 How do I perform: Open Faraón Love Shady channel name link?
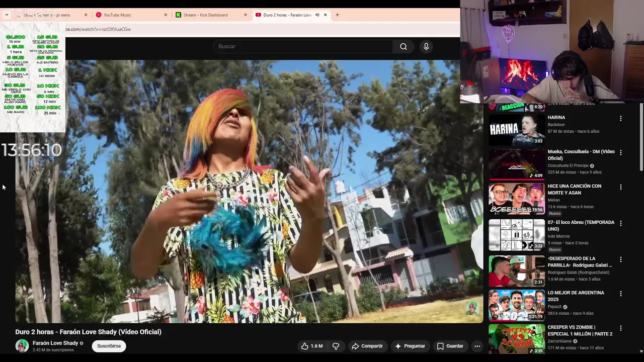click(x=55, y=343)
